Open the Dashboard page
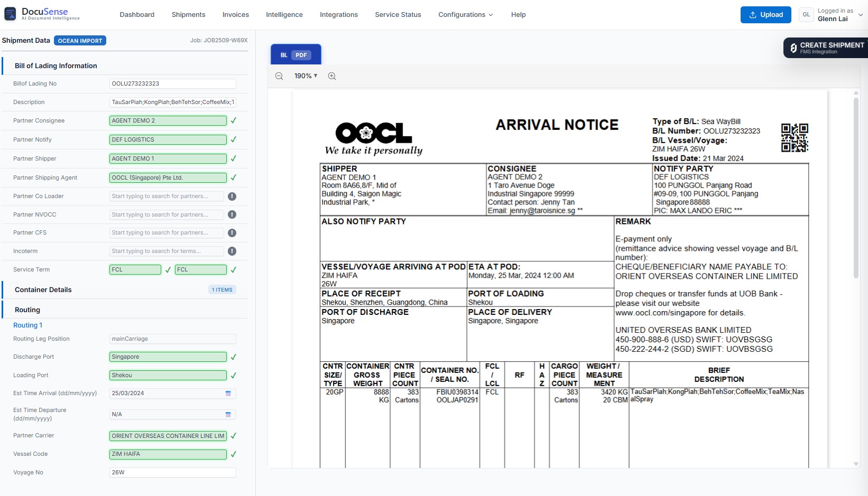The width and height of the screenshot is (868, 496). (x=137, y=15)
